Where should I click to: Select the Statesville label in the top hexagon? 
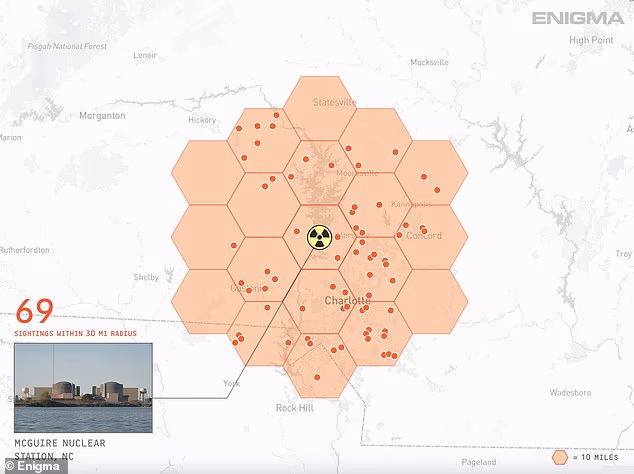(334, 103)
